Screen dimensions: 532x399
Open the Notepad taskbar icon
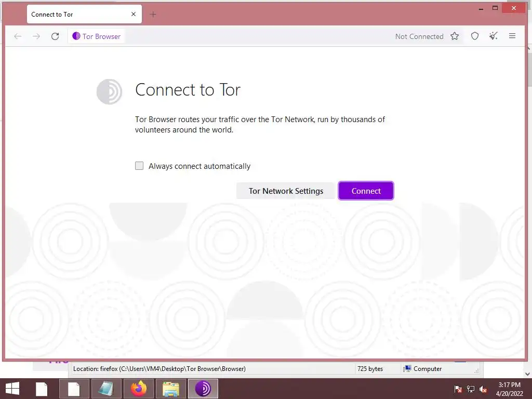(x=106, y=389)
